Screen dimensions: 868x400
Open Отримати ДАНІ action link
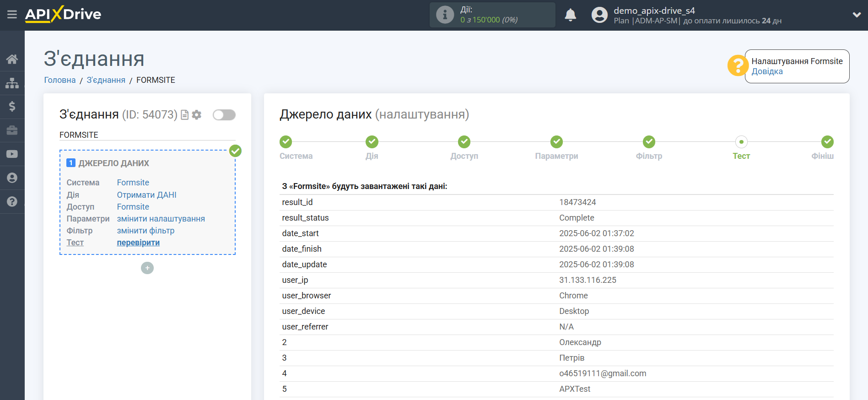click(x=147, y=195)
